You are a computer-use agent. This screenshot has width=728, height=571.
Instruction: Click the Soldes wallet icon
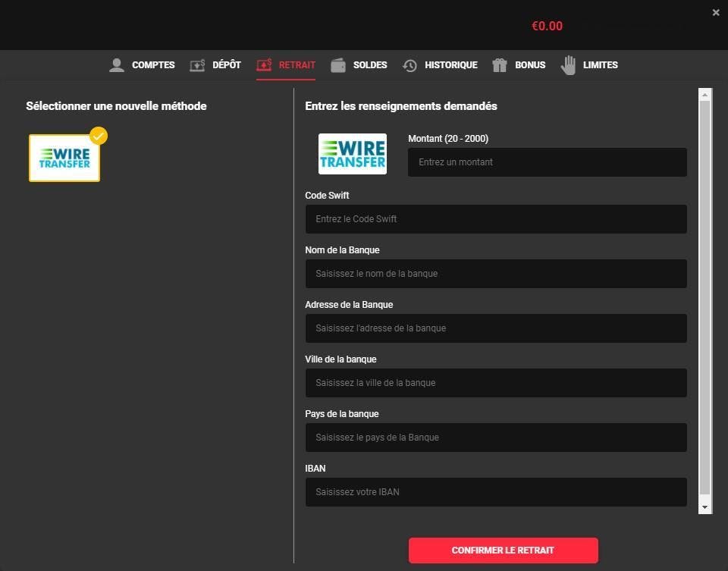click(338, 65)
